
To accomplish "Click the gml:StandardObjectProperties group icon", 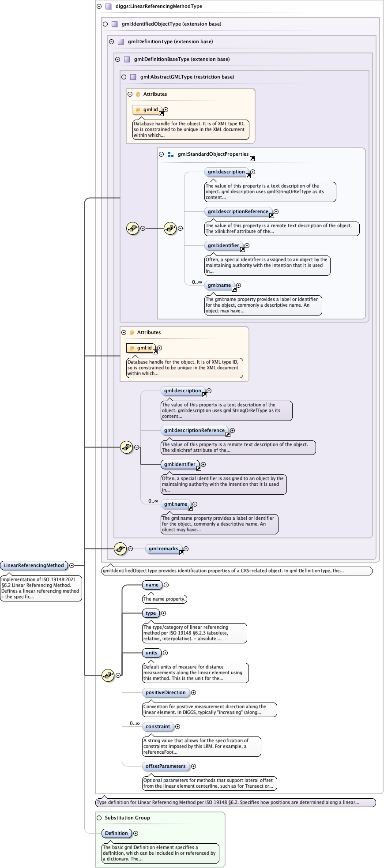I will click(171, 154).
